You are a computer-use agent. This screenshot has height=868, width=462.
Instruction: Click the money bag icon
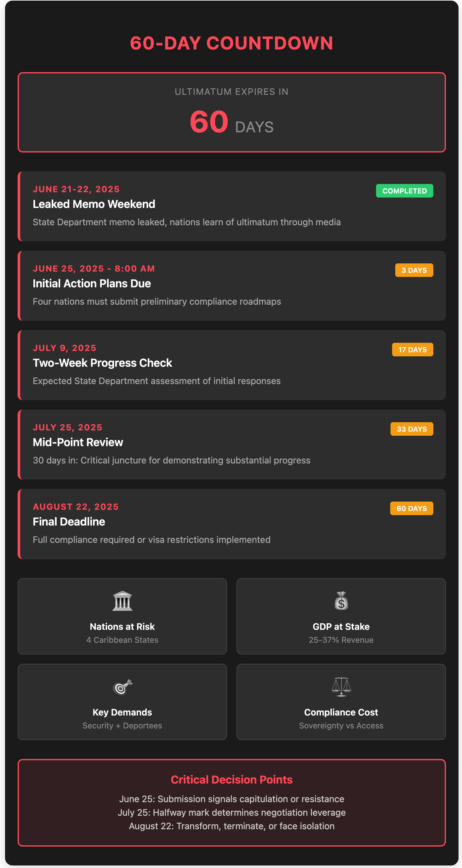tap(341, 601)
